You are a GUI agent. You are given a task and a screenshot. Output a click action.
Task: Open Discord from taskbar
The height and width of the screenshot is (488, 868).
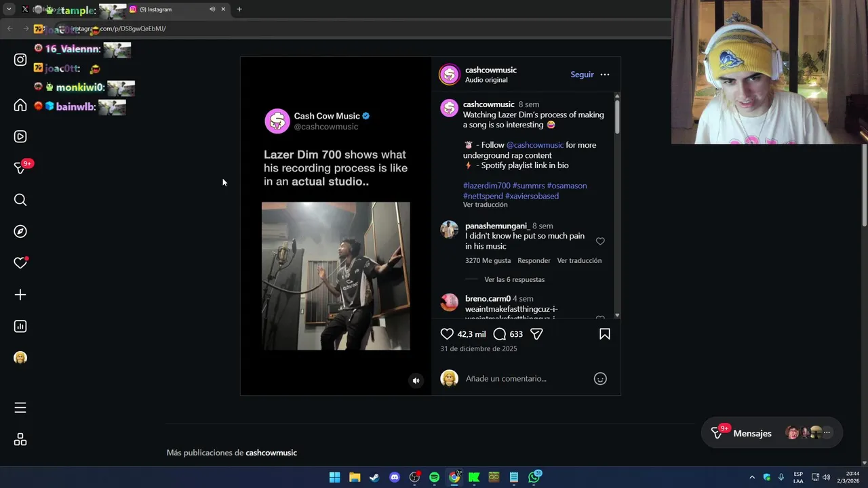(x=395, y=477)
